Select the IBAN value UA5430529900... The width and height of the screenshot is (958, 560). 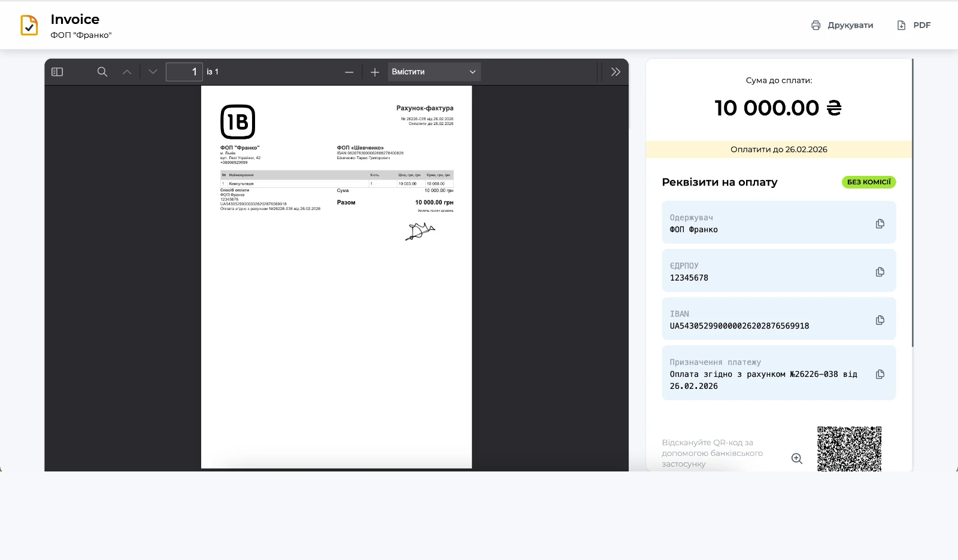(x=739, y=326)
